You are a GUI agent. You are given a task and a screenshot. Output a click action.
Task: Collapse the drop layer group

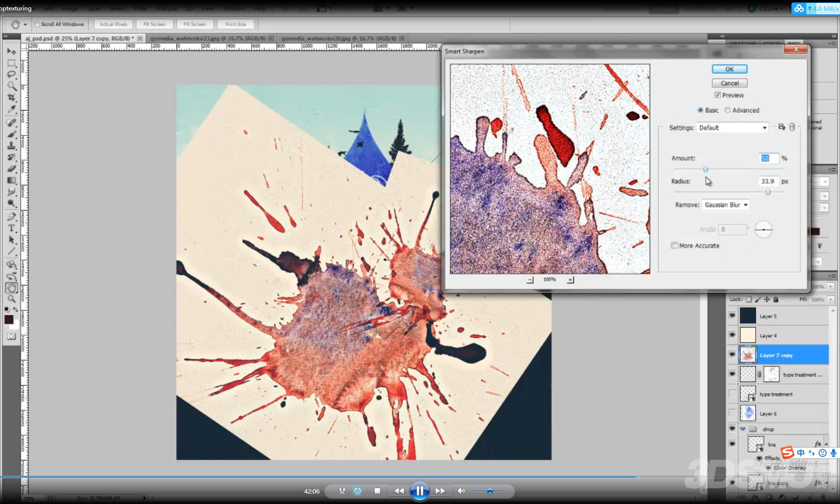point(743,429)
